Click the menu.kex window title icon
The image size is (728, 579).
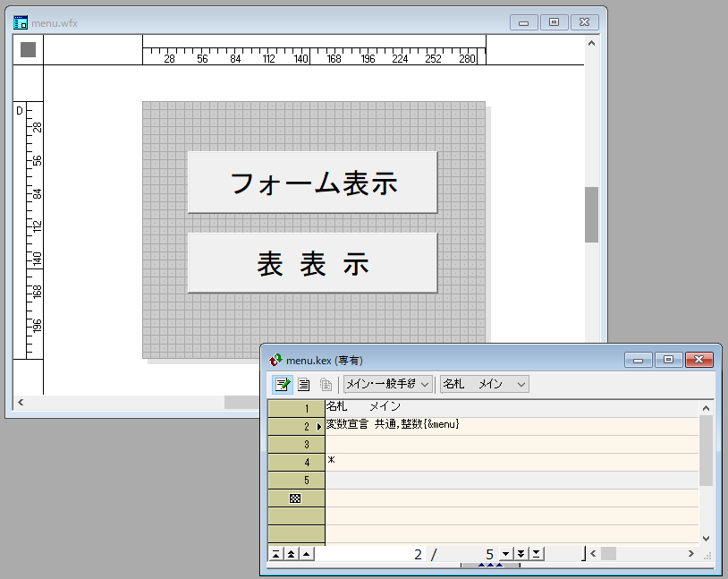(x=275, y=360)
